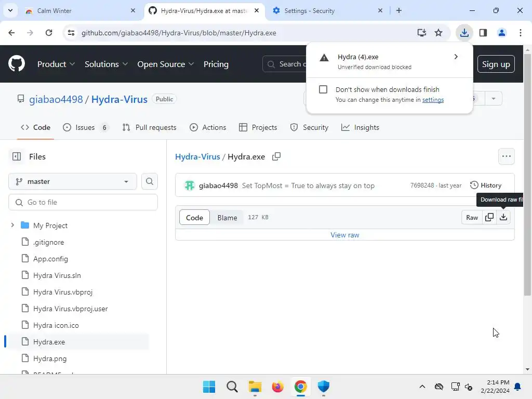Image resolution: width=532 pixels, height=399 pixels.
Task: Click the GitHub search box
Action: (x=284, y=64)
